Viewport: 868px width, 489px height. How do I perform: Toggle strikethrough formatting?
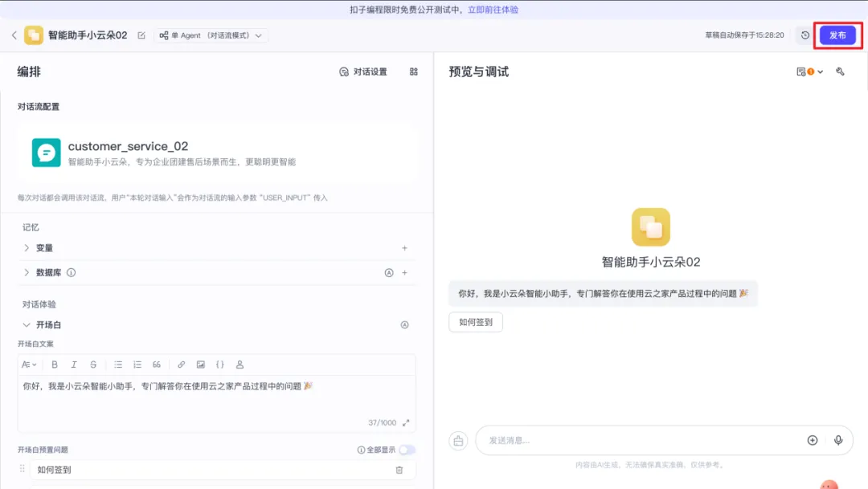(93, 365)
